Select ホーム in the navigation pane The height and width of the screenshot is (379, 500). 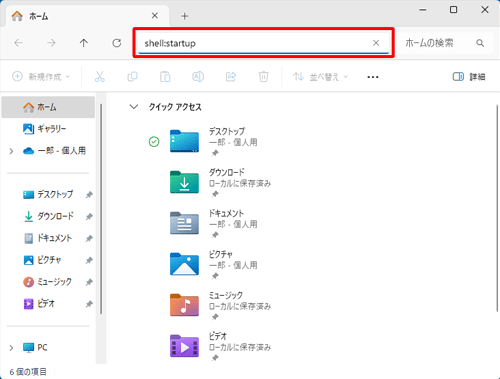[x=48, y=107]
